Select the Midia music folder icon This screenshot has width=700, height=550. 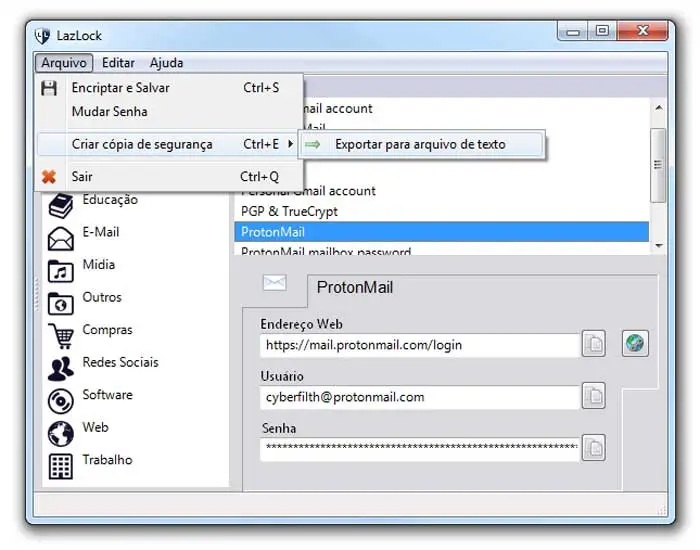(61, 271)
